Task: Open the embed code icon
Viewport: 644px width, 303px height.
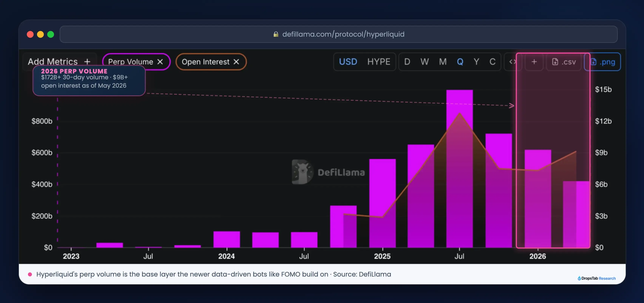Action: (513, 62)
